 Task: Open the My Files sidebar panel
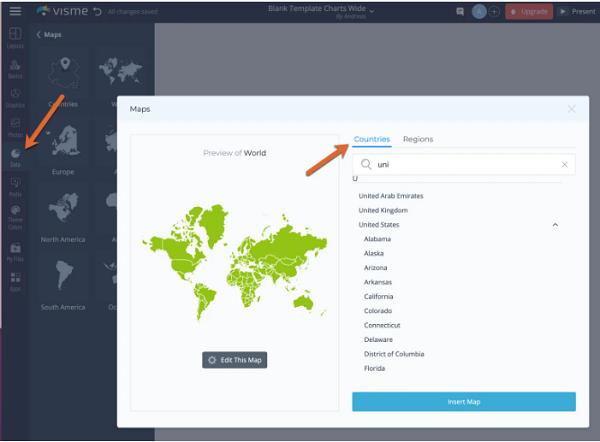pyautogui.click(x=15, y=252)
